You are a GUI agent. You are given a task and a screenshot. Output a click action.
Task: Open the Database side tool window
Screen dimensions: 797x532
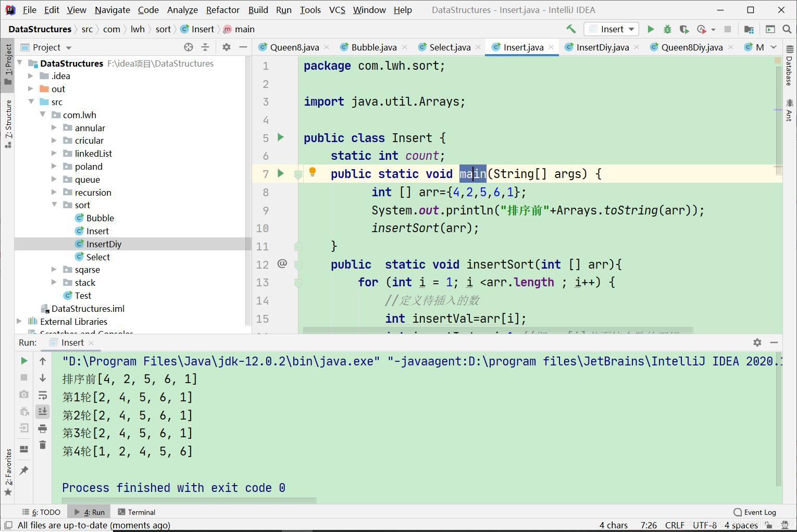(x=789, y=66)
